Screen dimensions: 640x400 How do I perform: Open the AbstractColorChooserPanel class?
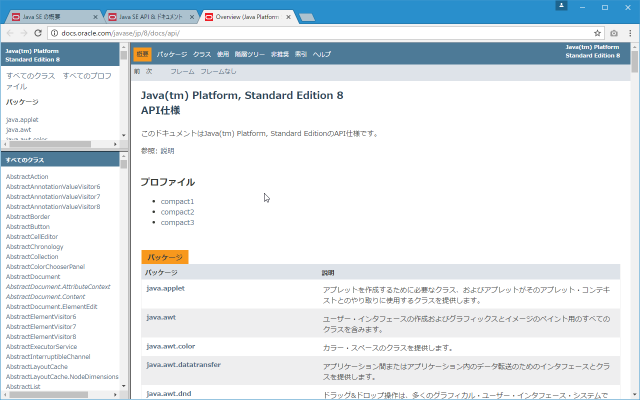click(45, 267)
